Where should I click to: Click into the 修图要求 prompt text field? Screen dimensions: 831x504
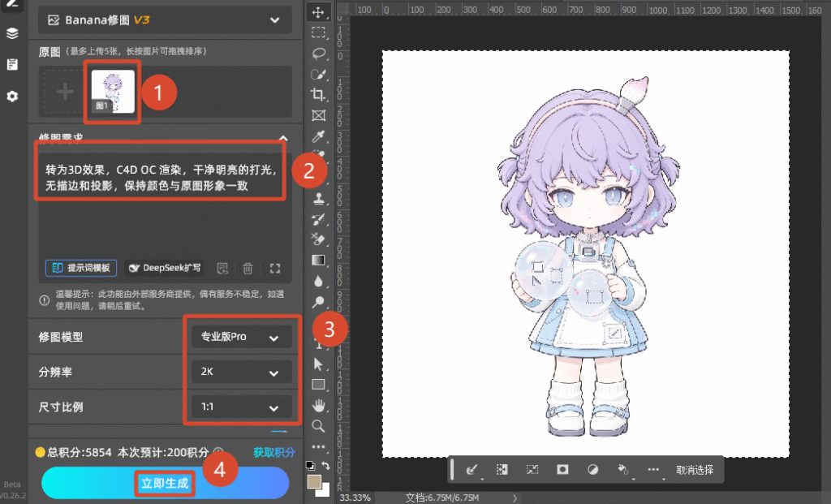pyautogui.click(x=165, y=207)
